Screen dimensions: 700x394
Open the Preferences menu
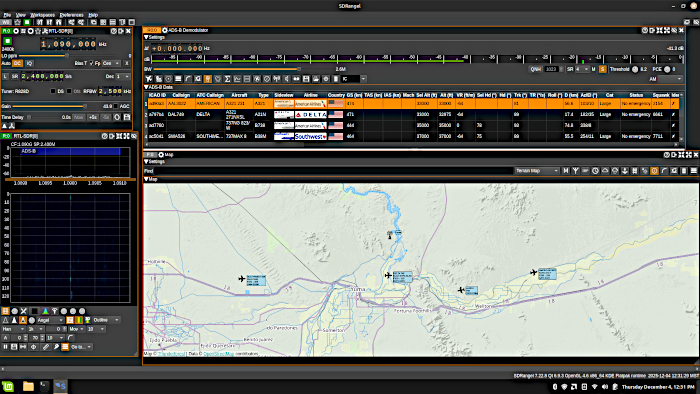71,15
